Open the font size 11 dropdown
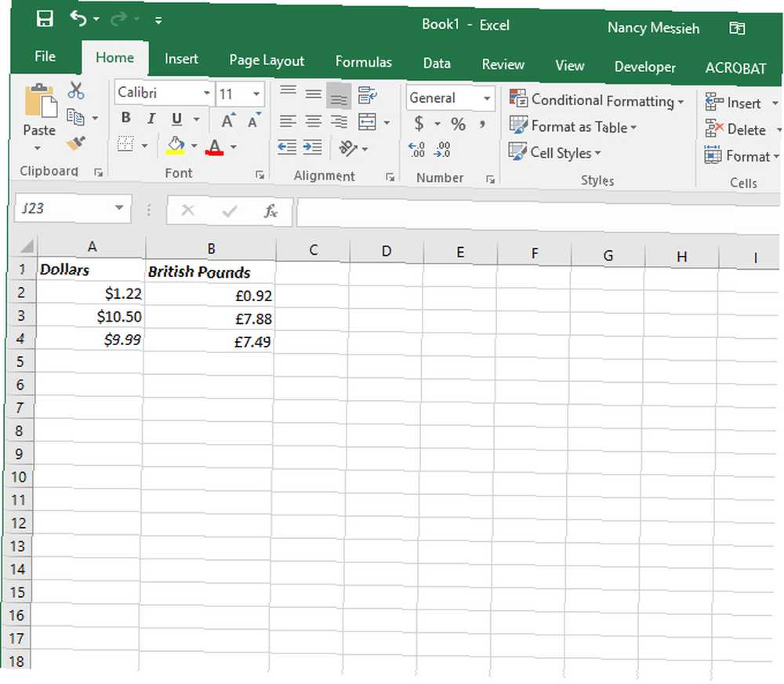The height and width of the screenshot is (684, 784). 256,93
